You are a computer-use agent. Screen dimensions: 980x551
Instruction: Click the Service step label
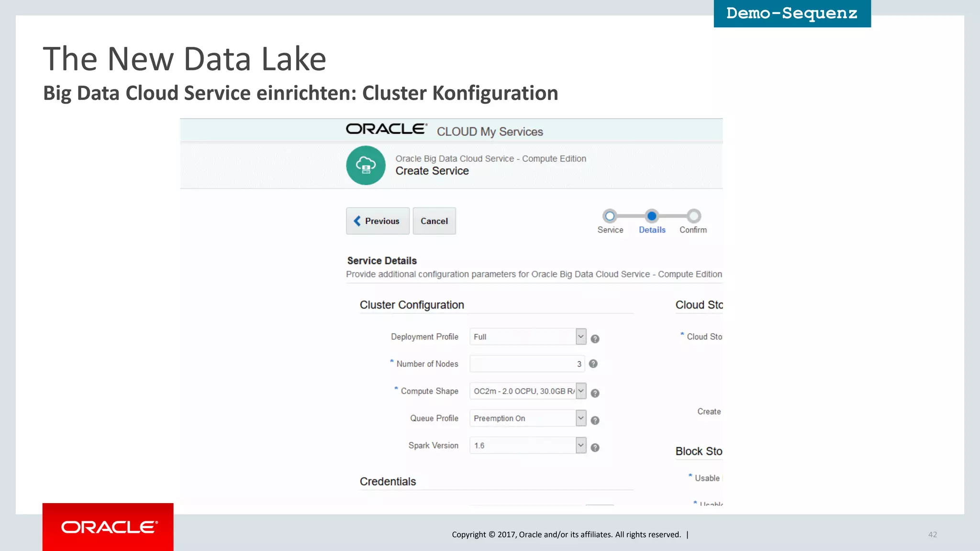pyautogui.click(x=610, y=230)
